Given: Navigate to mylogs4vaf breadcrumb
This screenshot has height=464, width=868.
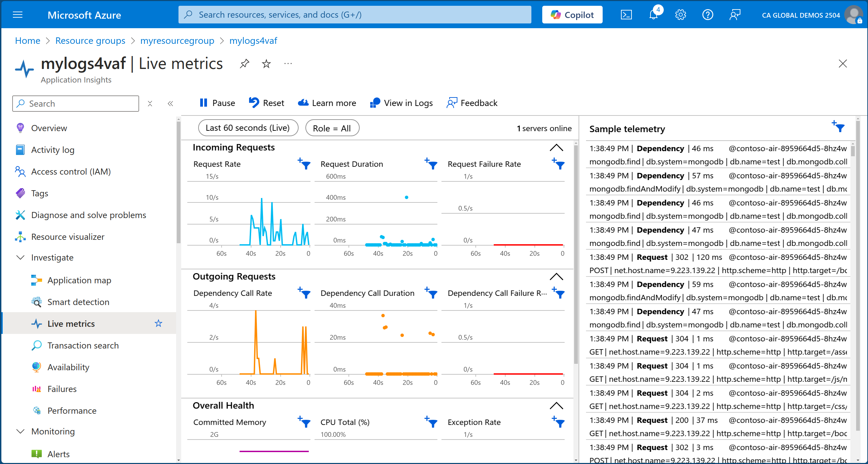Looking at the screenshot, I should [x=253, y=41].
